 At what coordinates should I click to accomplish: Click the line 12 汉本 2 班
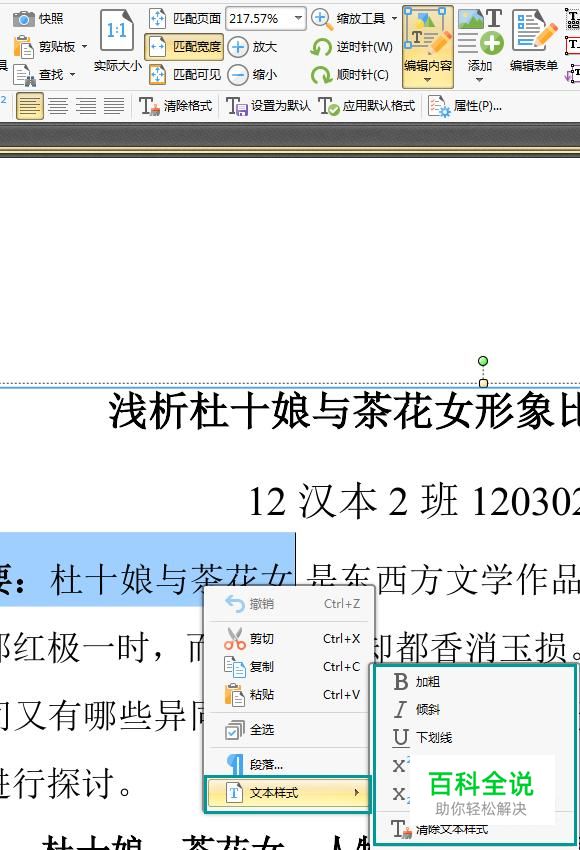(x=352, y=501)
